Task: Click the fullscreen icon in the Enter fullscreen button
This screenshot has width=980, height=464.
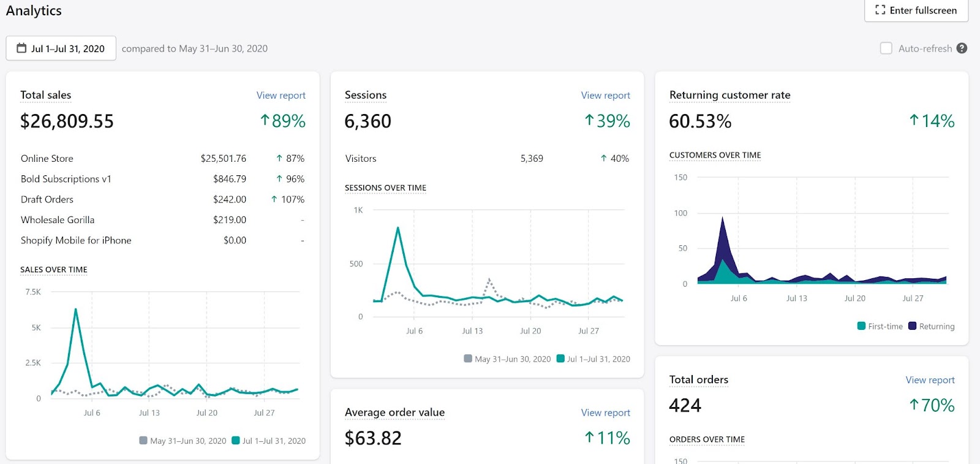Action: [880, 10]
